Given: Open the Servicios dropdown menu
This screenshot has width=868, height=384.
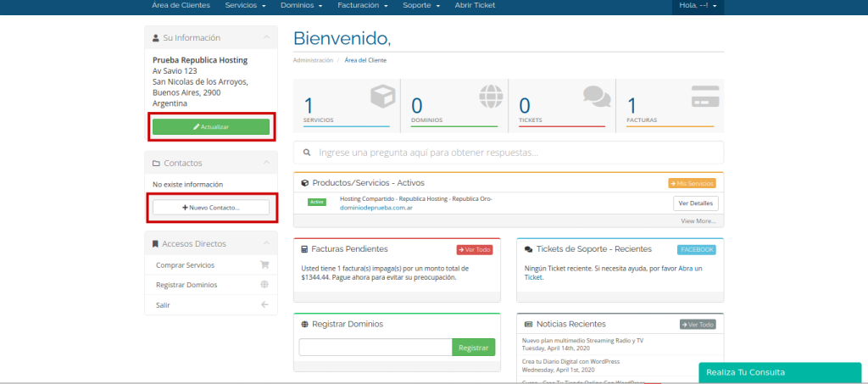Looking at the screenshot, I should [245, 6].
